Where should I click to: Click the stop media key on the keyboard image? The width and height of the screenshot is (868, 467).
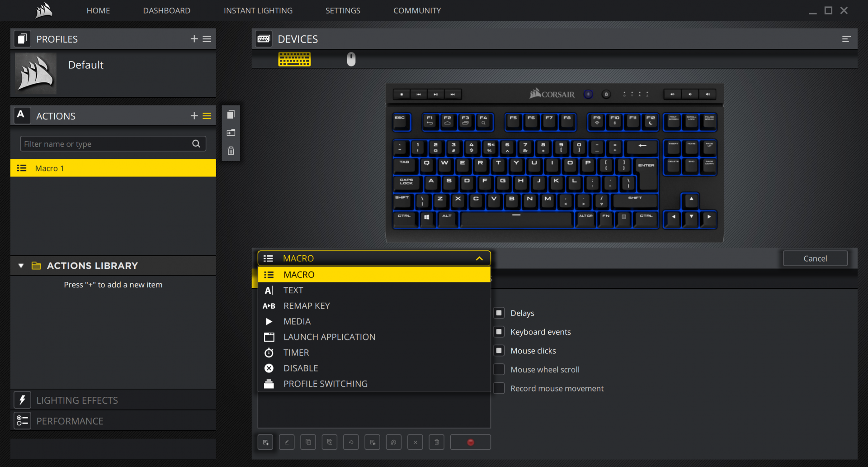coord(401,94)
